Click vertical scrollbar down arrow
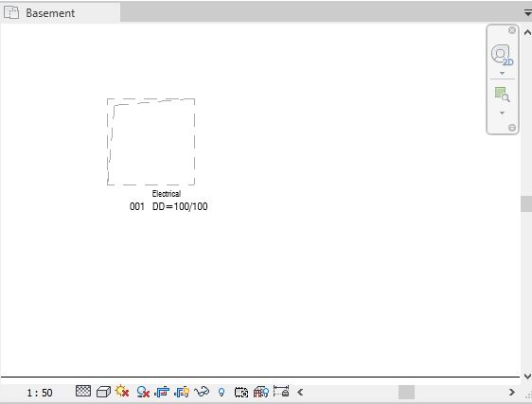This screenshot has width=532, height=404. (x=527, y=377)
